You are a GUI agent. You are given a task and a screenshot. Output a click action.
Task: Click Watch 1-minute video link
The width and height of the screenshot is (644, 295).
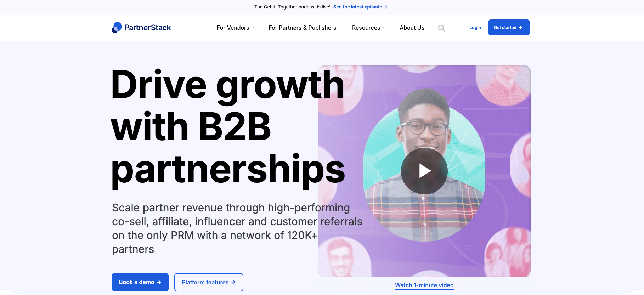point(424,285)
